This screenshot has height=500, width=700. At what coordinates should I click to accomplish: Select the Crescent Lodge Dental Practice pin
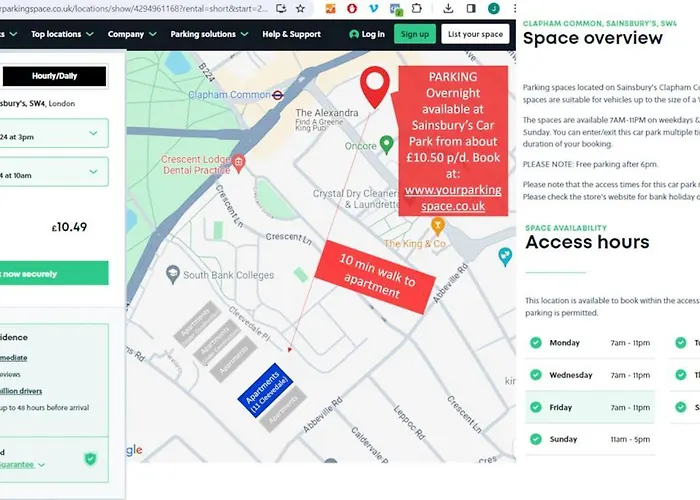pos(239,164)
